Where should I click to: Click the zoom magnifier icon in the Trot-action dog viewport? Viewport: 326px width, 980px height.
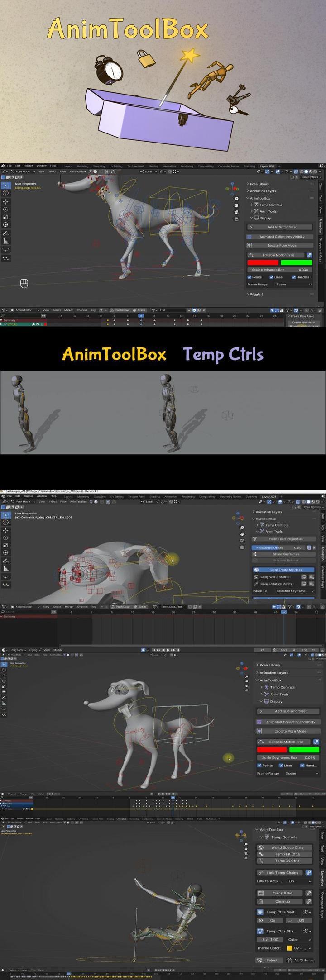(236, 199)
